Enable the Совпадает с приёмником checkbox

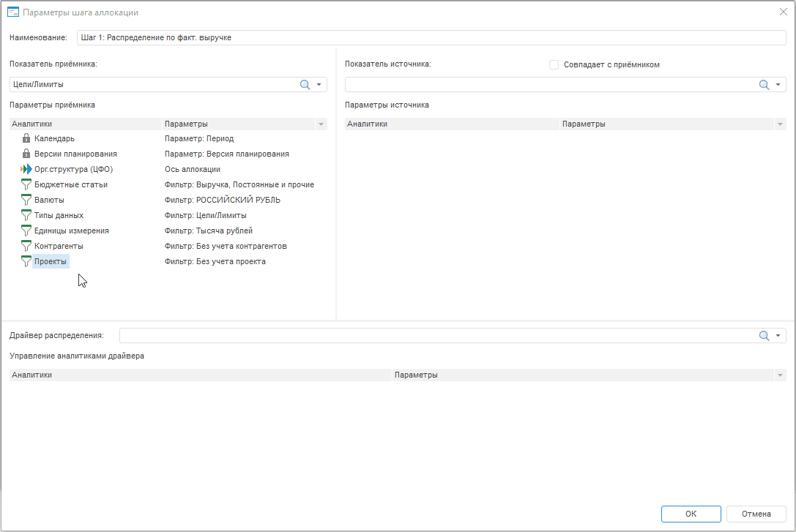click(x=554, y=64)
